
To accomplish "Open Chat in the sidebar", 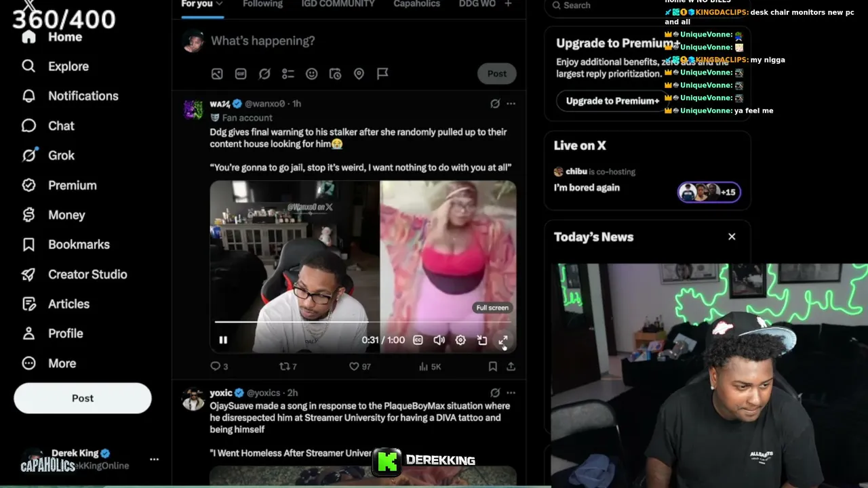I will (x=47, y=126).
